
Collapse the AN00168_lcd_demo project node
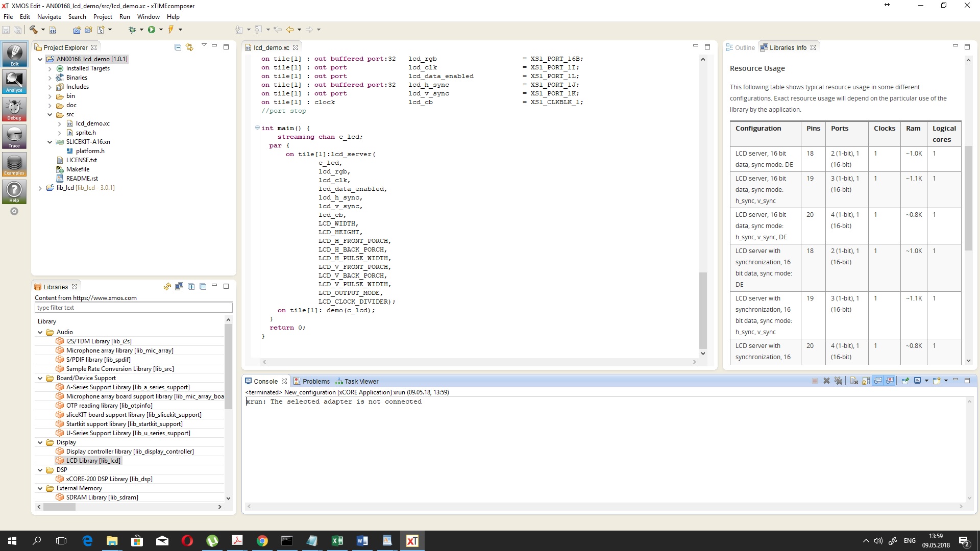click(40, 59)
